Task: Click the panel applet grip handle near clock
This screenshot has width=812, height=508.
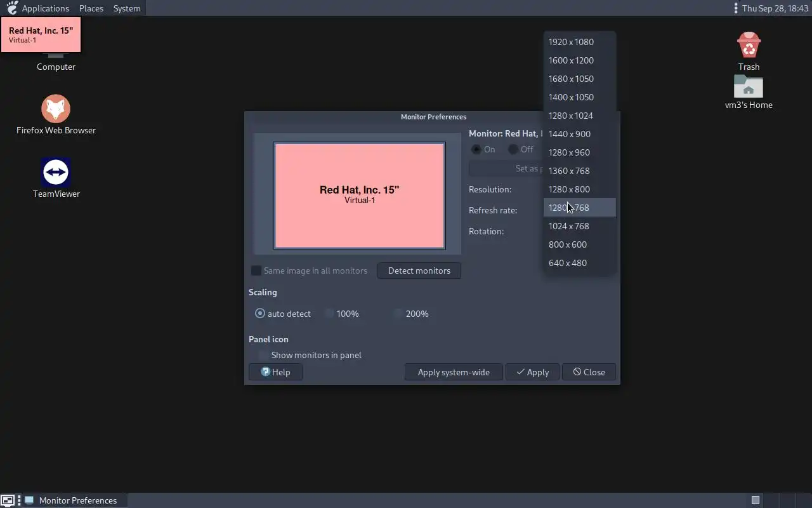Action: point(735,8)
